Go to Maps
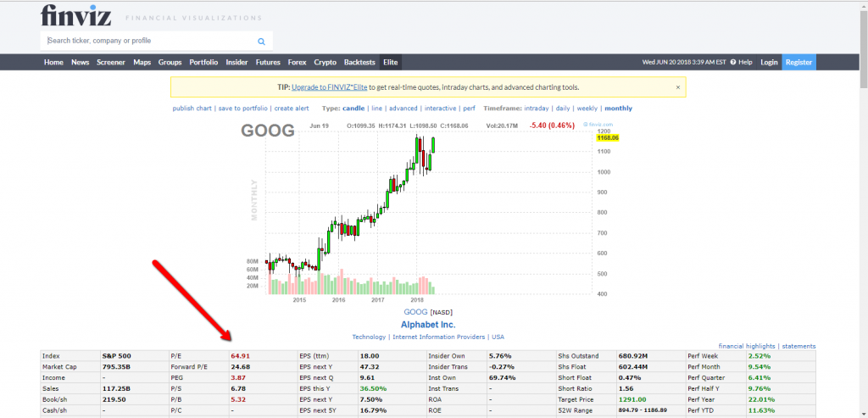Image resolution: width=868 pixels, height=418 pixels. (x=142, y=63)
